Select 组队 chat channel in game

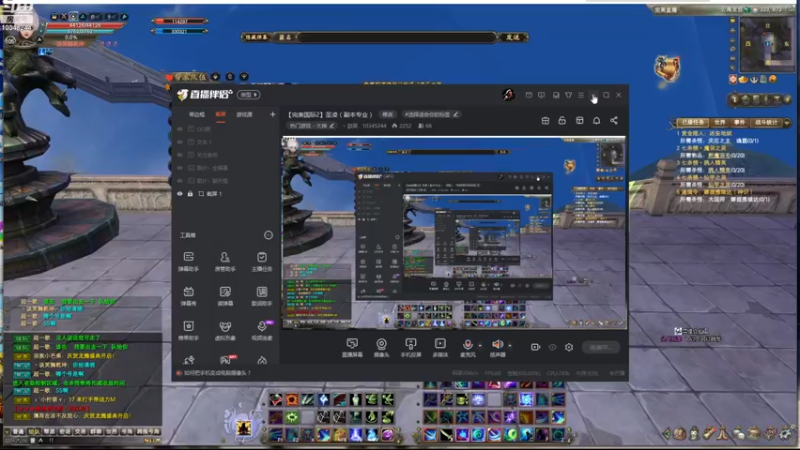(x=34, y=432)
